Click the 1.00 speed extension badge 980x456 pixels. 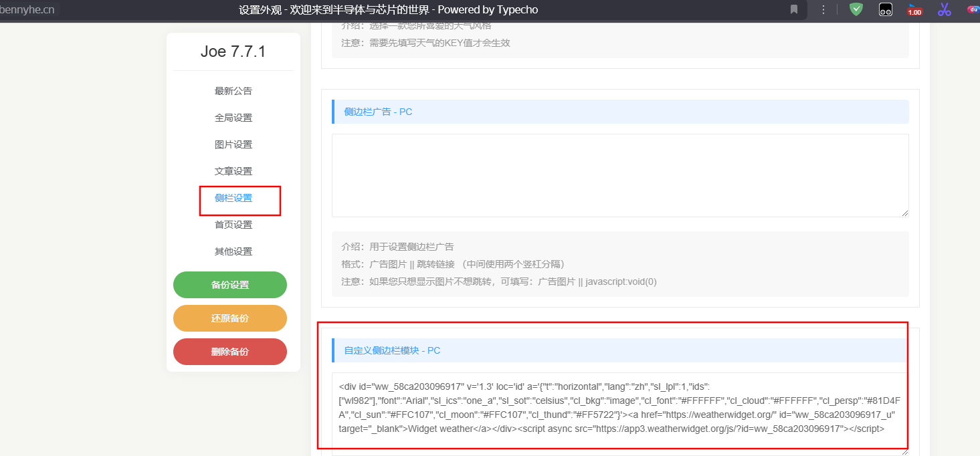coord(914,10)
